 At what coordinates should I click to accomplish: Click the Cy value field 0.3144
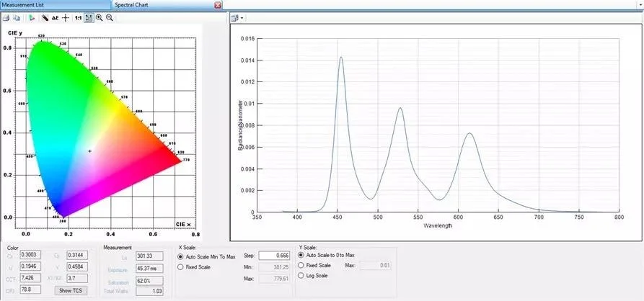coord(76,255)
